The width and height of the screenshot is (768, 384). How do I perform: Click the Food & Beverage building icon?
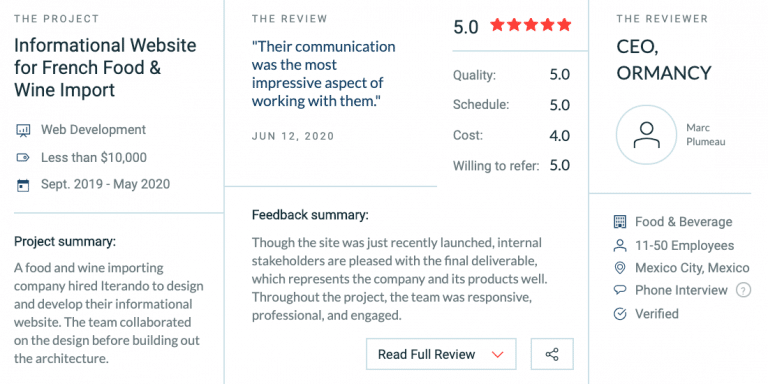click(x=620, y=222)
